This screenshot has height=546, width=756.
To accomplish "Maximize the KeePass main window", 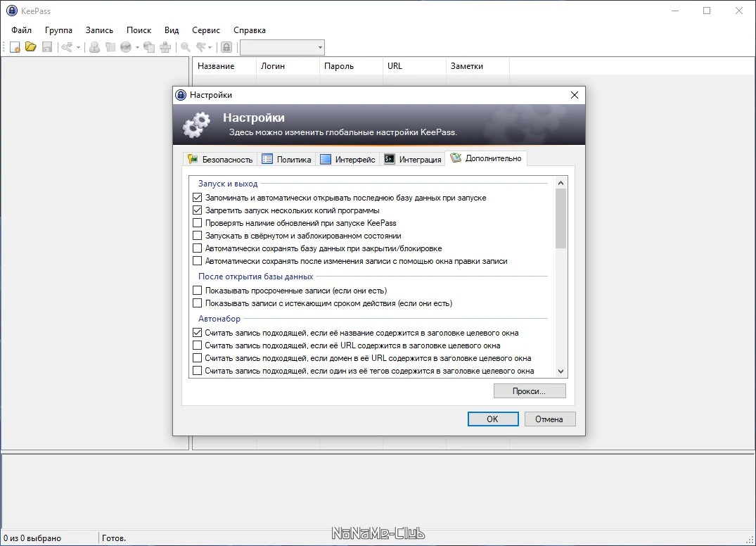I will (707, 11).
